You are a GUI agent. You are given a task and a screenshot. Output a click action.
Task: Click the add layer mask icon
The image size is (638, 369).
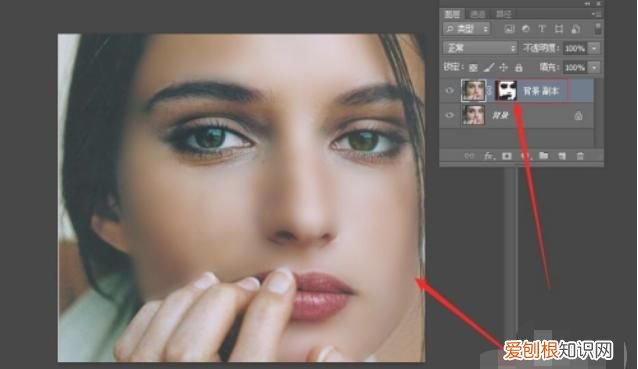pyautogui.click(x=507, y=156)
